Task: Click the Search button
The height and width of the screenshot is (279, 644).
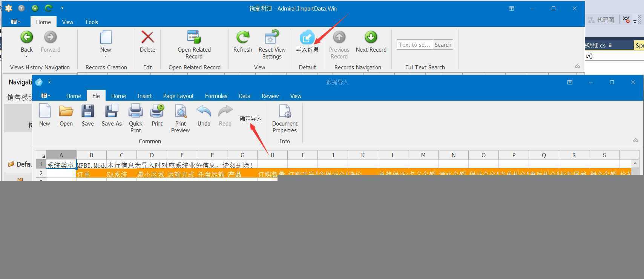Action: pos(443,44)
